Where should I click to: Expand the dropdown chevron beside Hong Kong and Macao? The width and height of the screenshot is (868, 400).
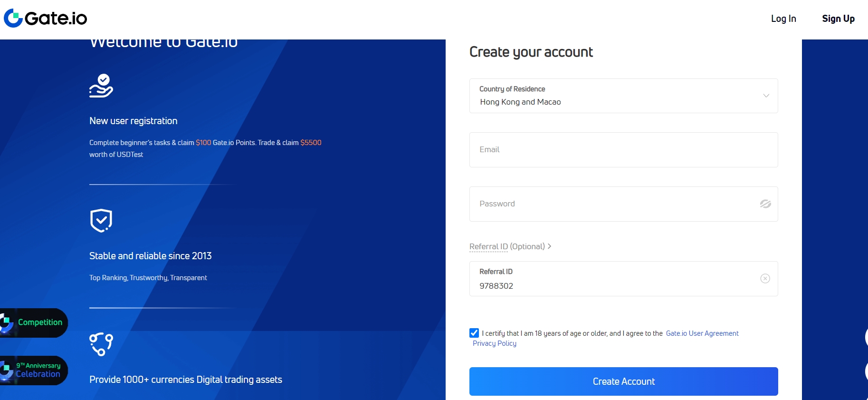766,96
